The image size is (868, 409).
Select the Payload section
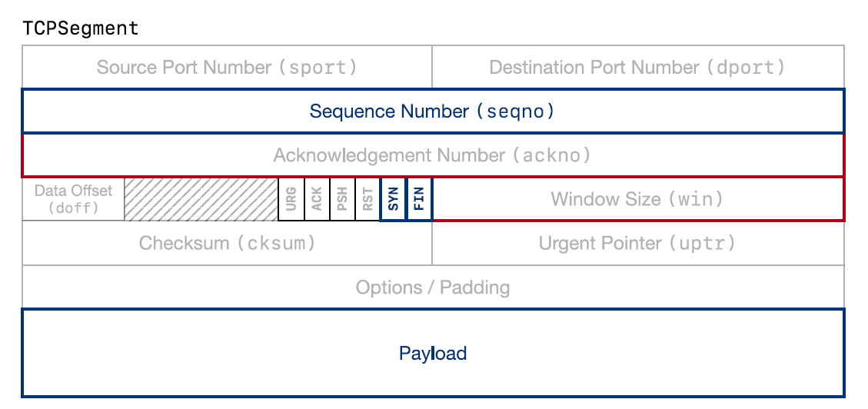pyautogui.click(x=432, y=354)
